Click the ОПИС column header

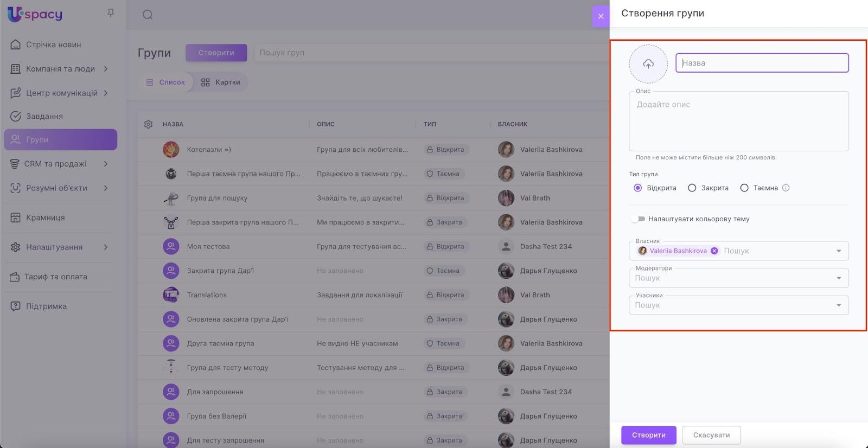325,124
